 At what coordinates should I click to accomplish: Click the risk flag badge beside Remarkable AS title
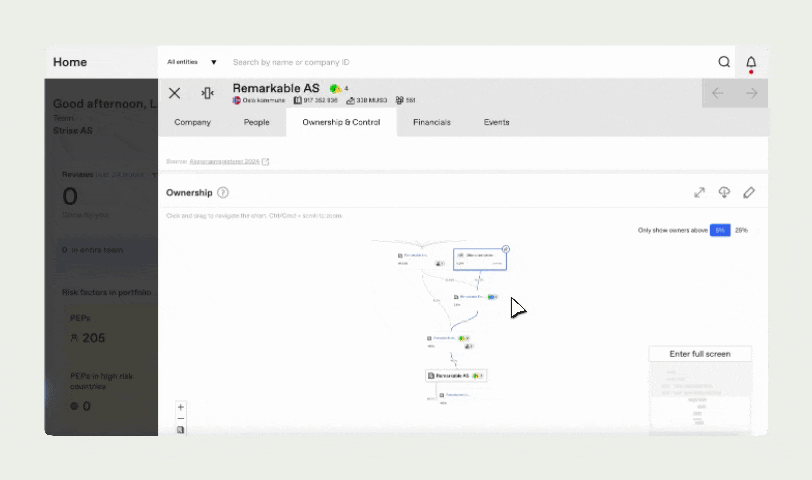click(336, 89)
